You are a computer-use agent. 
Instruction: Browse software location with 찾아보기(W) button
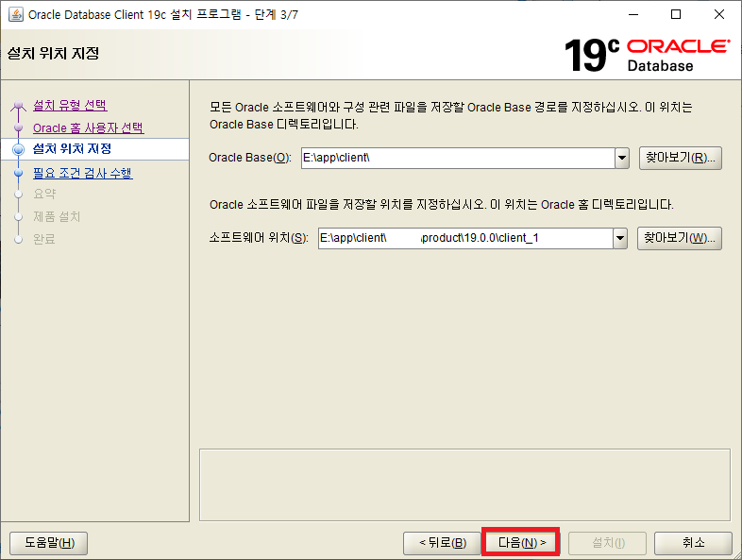[680, 239]
